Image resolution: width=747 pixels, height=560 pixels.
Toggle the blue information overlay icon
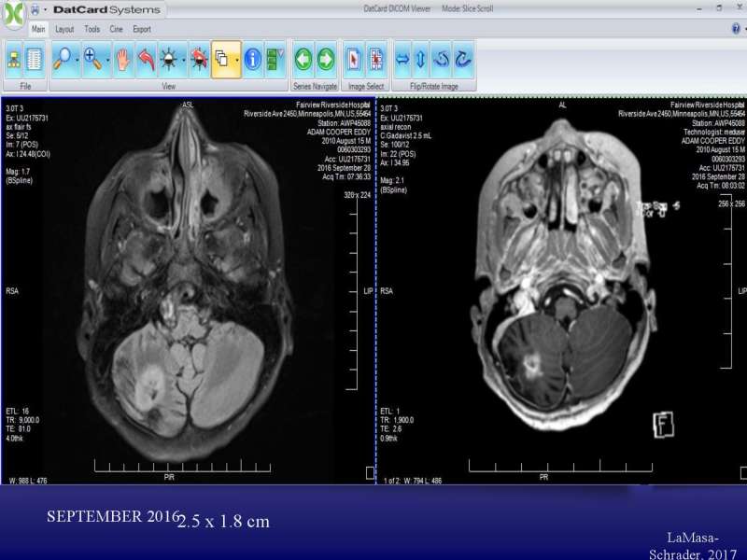[252, 60]
